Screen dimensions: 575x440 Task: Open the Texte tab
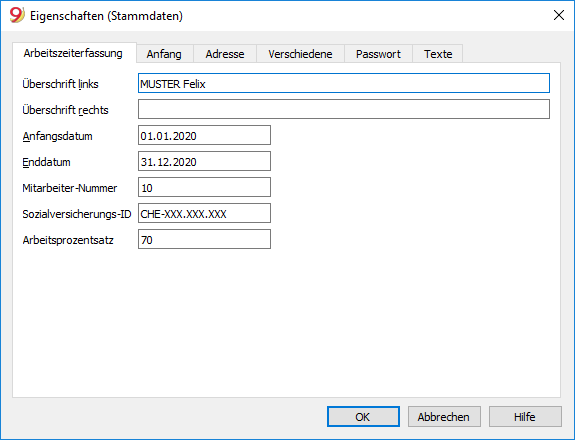click(438, 54)
